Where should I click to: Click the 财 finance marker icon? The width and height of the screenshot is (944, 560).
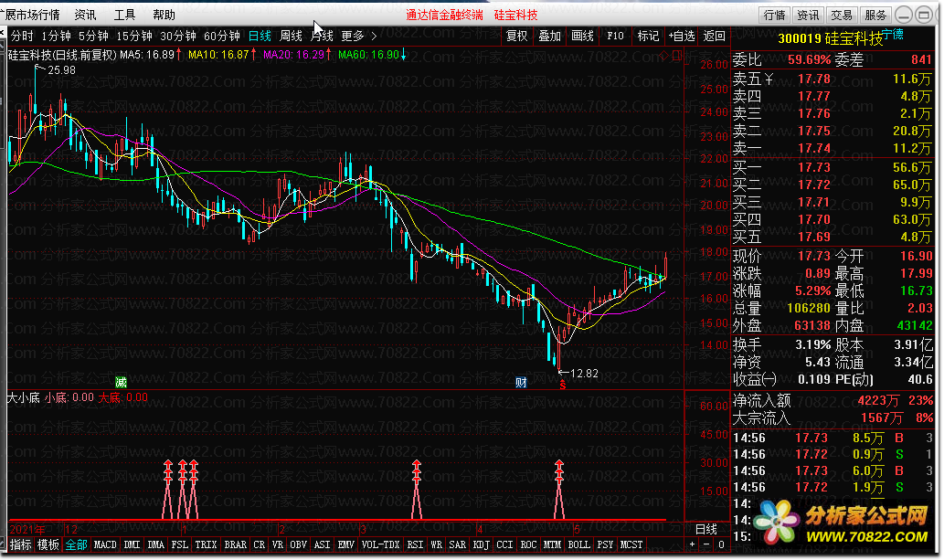coord(522,382)
